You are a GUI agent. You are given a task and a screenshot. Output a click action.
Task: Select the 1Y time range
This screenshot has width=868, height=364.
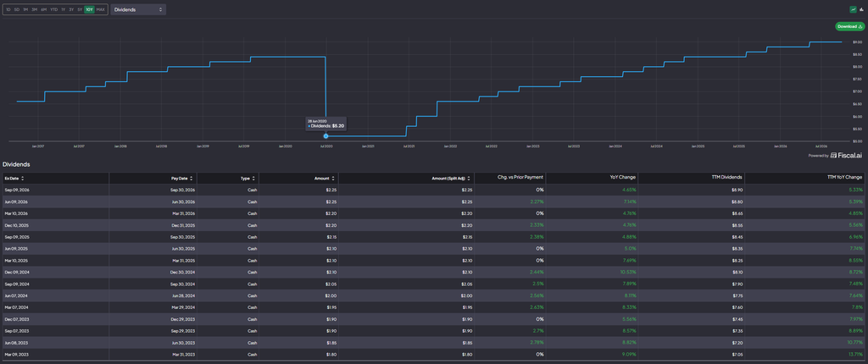(x=63, y=9)
